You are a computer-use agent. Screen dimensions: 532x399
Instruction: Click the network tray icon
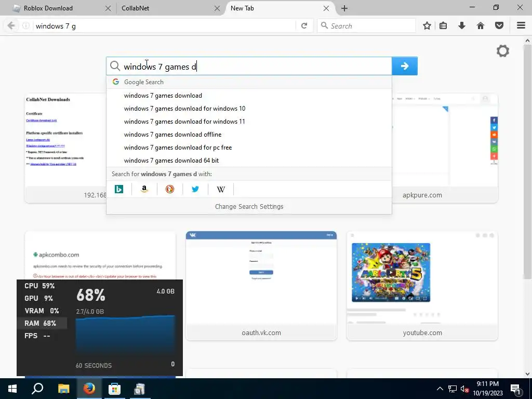click(x=453, y=389)
